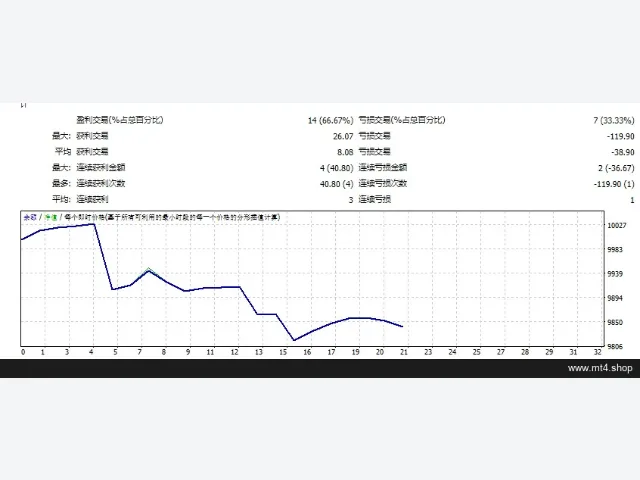
Task: Click the green equity peak above the curve
Action: click(149, 269)
